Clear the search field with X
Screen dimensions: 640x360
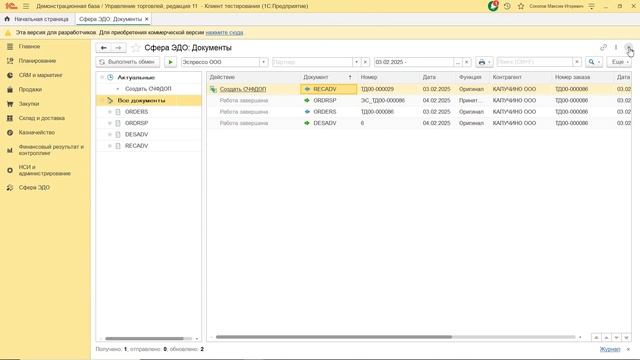point(576,62)
